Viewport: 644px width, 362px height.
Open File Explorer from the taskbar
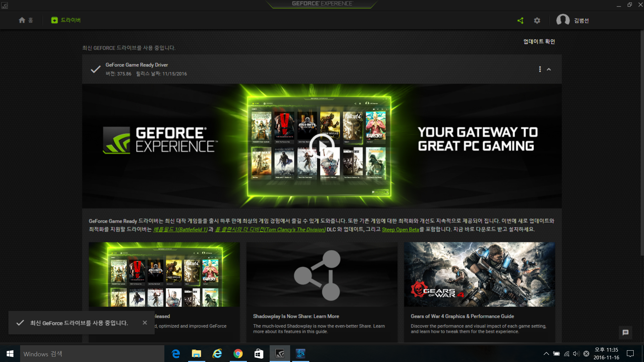[197, 354]
